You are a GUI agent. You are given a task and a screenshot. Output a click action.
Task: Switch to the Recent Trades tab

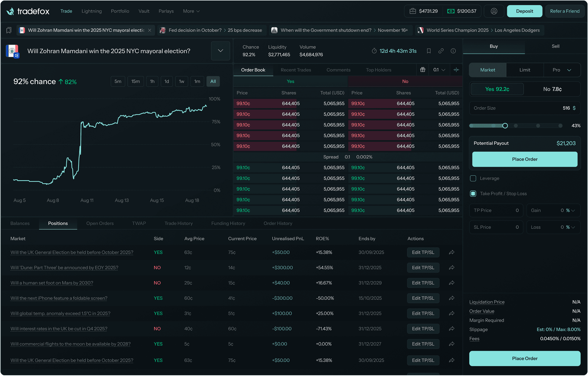(x=296, y=70)
